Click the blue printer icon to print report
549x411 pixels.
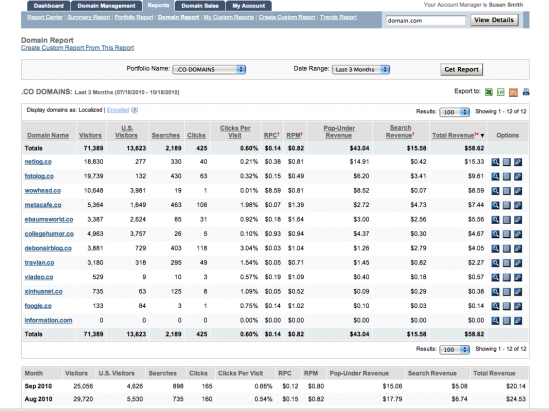click(x=526, y=92)
